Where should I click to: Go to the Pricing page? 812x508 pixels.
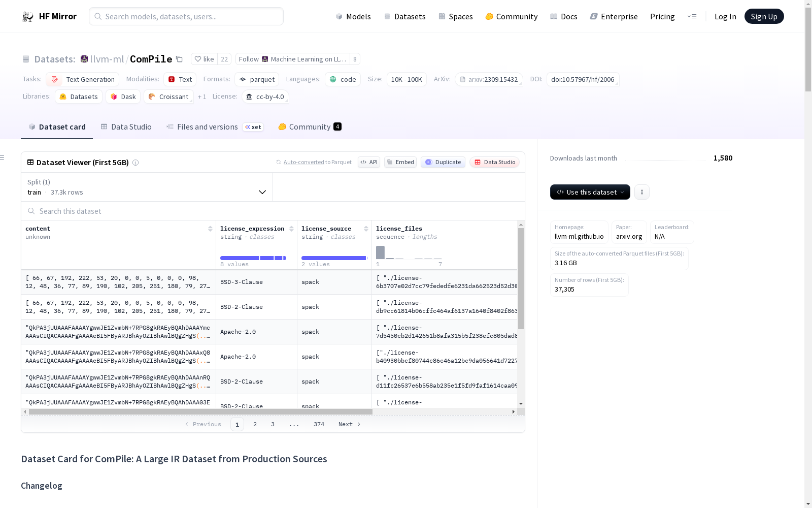pyautogui.click(x=662, y=16)
